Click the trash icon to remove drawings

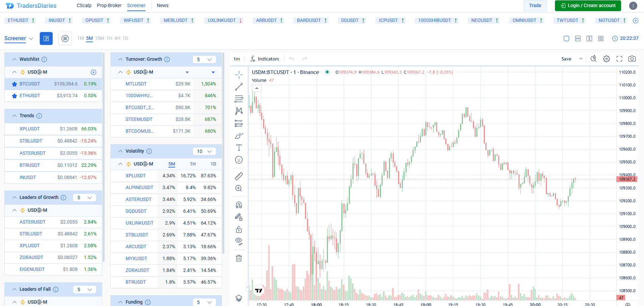(239, 258)
